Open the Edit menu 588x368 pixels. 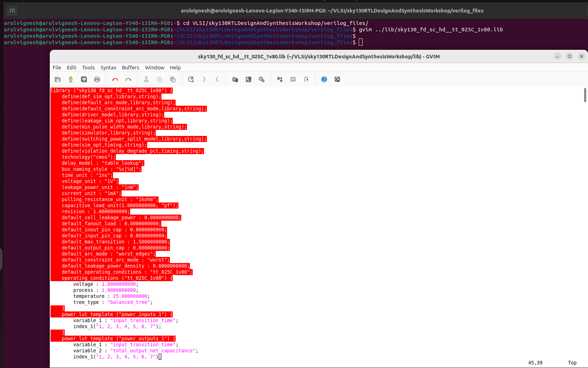click(x=71, y=67)
